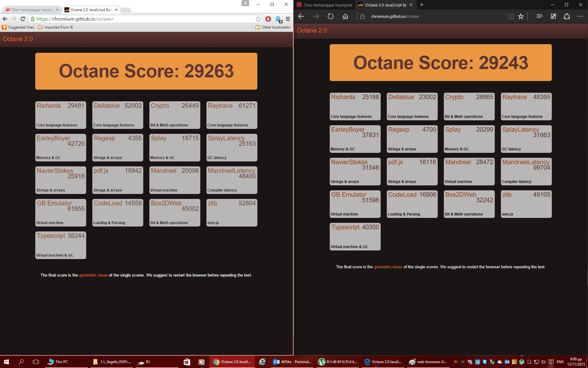The height and width of the screenshot is (368, 588).
Task: Click the red Chrome extension icon
Action: (268, 19)
